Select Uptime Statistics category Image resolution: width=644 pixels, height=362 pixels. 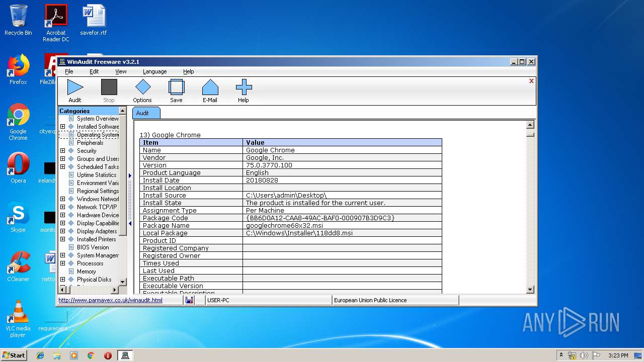point(97,175)
